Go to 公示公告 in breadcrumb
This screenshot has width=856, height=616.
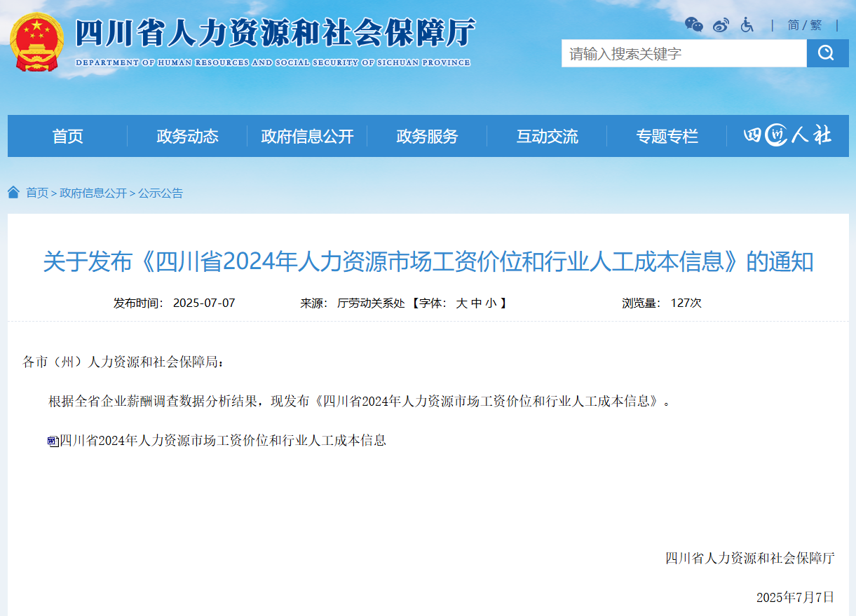coord(161,193)
